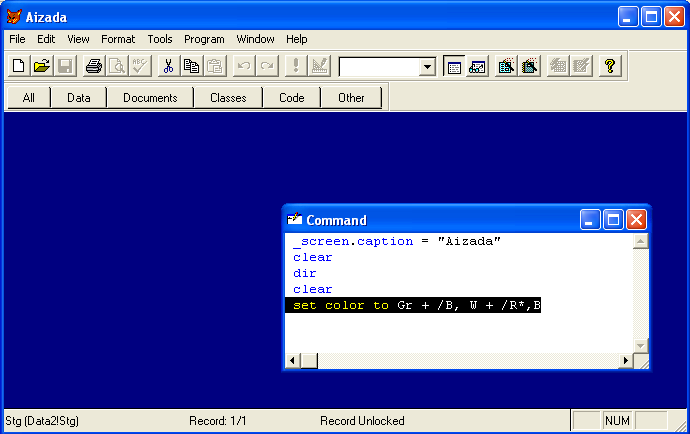Click the grayed AutoForm wizard icon

tap(558, 66)
